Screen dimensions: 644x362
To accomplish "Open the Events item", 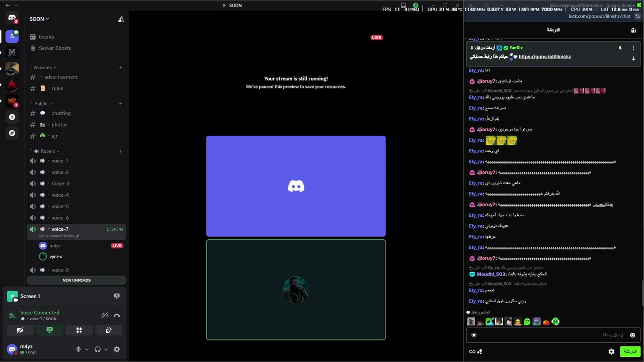I will pyautogui.click(x=76, y=37).
